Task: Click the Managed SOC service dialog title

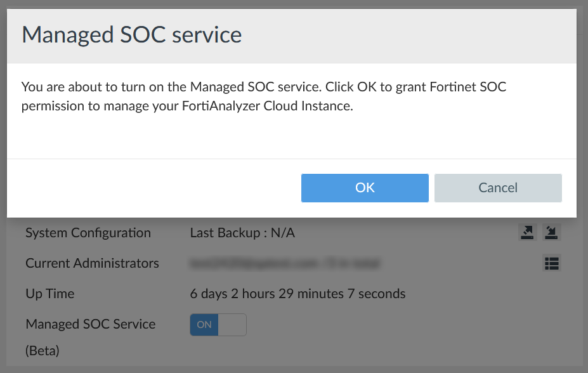Action: point(132,35)
